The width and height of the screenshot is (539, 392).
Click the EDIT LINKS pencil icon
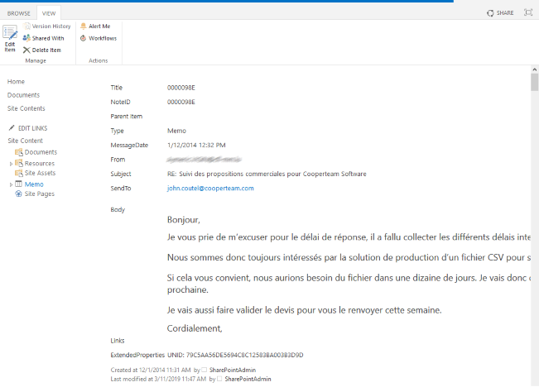[x=12, y=127]
